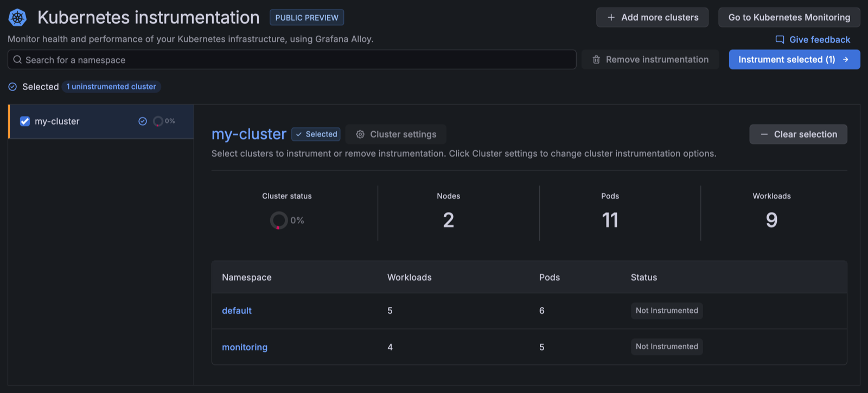This screenshot has height=393, width=868.
Task: Click the speech bubble feedback icon
Action: (x=780, y=40)
